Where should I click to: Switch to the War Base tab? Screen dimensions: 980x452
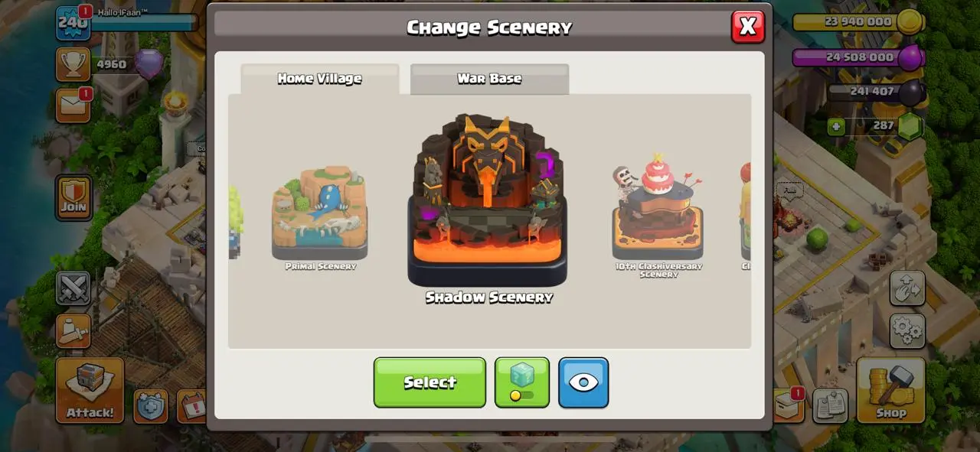click(489, 79)
